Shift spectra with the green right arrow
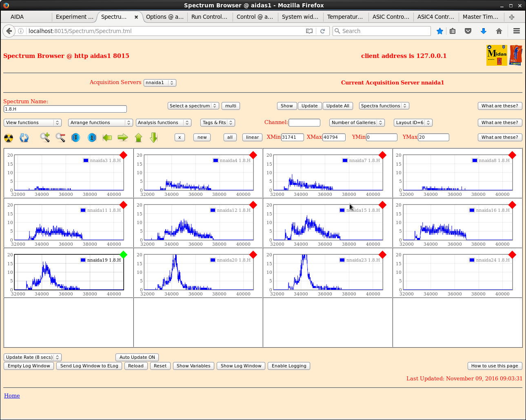This screenshot has width=526, height=420. (x=123, y=138)
